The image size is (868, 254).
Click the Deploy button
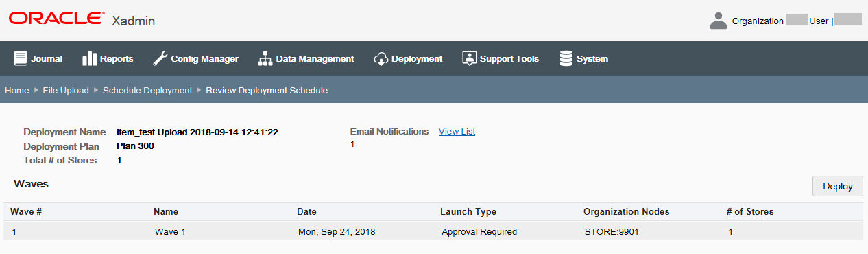tap(838, 186)
